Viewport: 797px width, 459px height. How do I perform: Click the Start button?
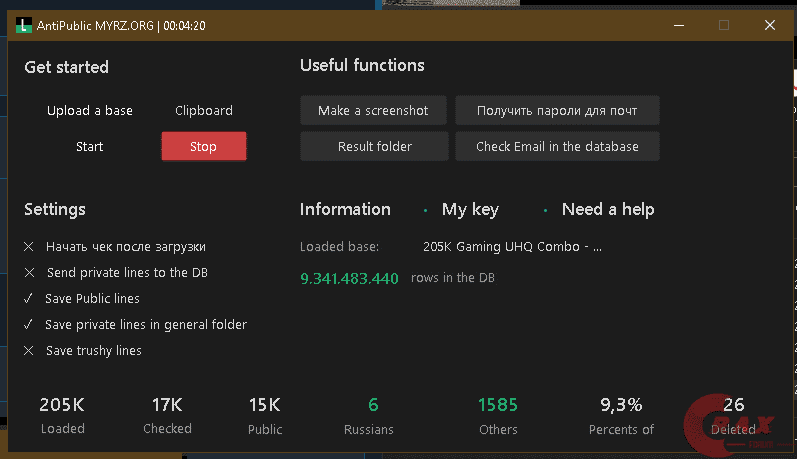[89, 147]
